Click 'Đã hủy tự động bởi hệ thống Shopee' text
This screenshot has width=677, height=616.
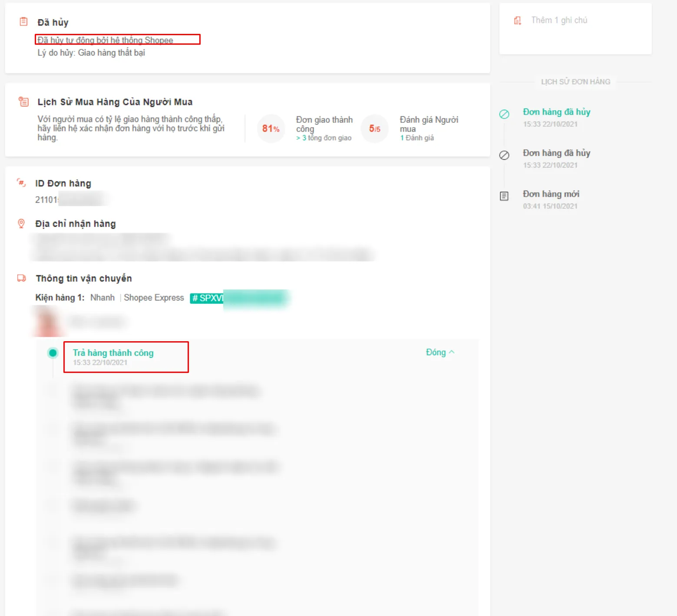point(106,40)
